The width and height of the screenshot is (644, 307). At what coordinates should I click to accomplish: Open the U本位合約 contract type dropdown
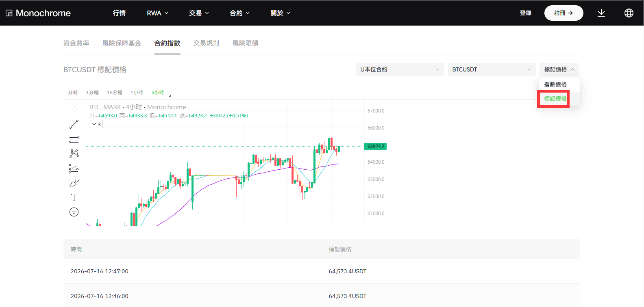(400, 69)
